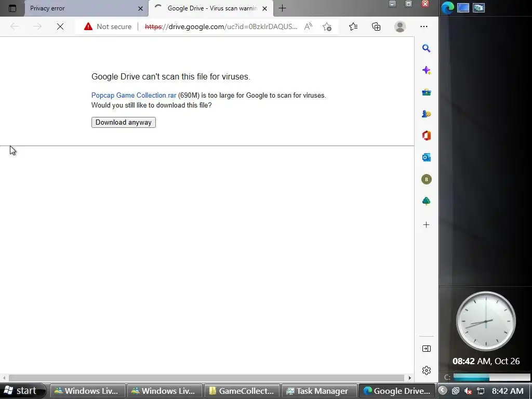532x399 pixels.
Task: Open the sidebar green tree icon
Action: click(427, 201)
